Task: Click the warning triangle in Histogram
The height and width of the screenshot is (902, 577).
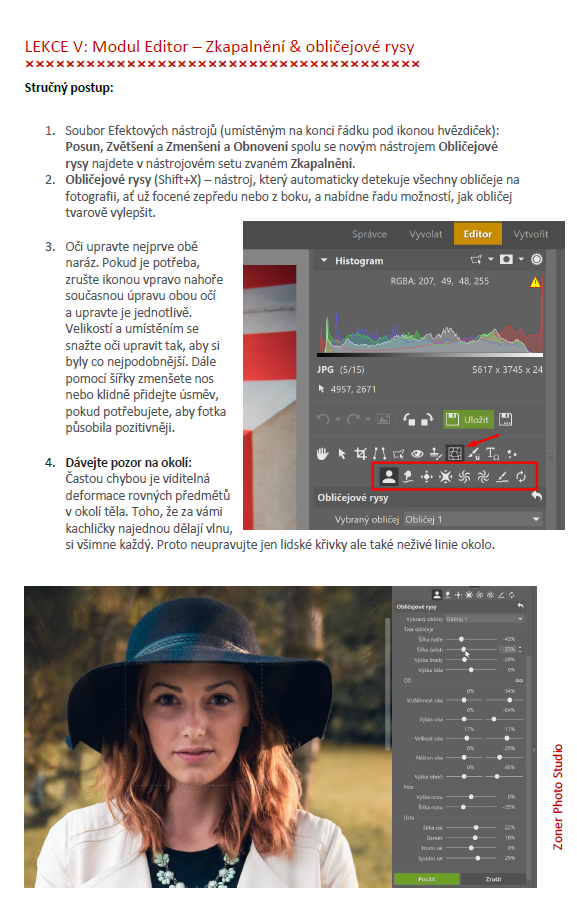Action: coord(535,282)
